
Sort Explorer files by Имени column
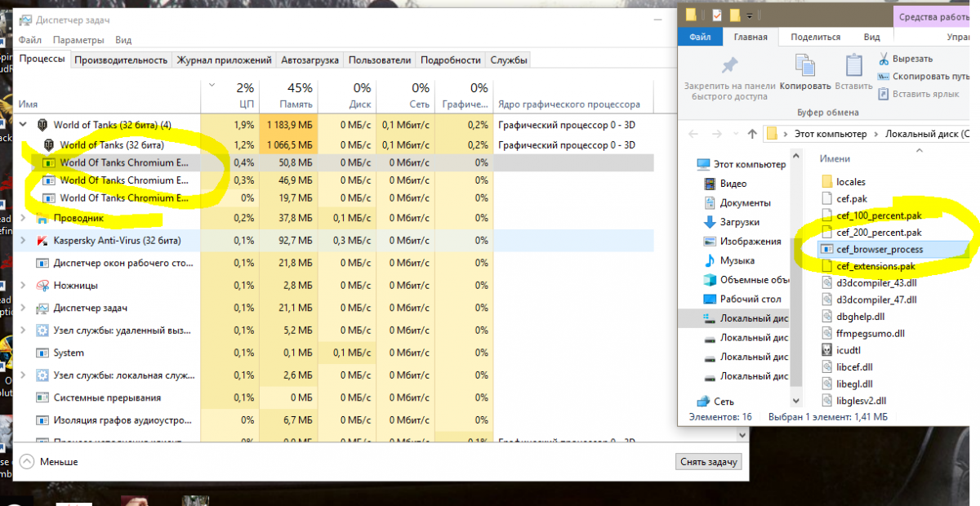tap(835, 158)
